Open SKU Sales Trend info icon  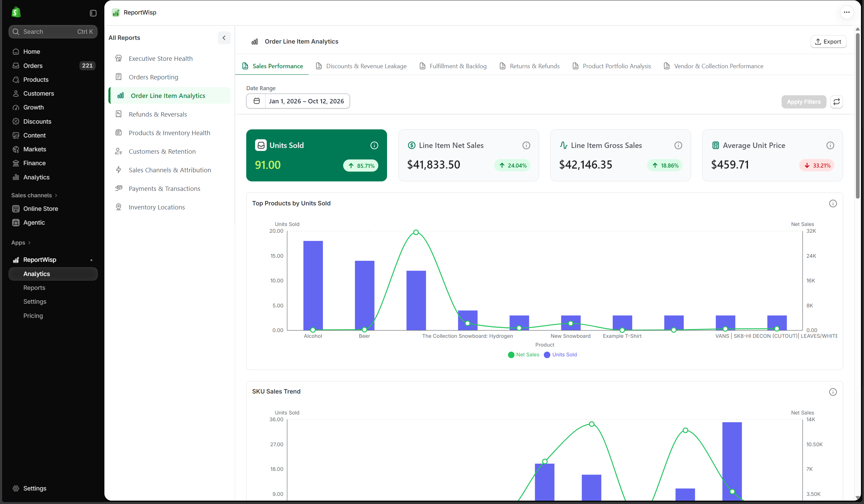pyautogui.click(x=833, y=392)
